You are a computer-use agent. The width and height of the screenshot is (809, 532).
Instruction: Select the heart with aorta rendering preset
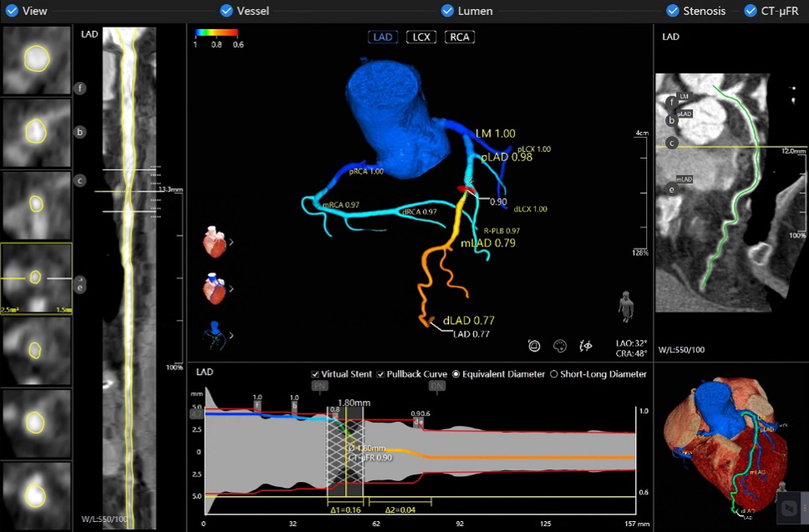pos(214,289)
